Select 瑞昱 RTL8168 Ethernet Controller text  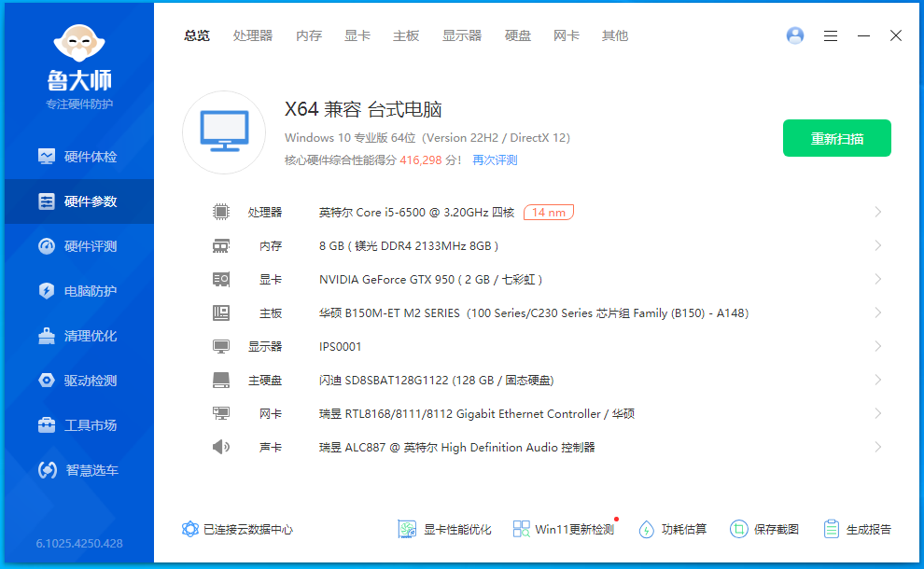[477, 413]
